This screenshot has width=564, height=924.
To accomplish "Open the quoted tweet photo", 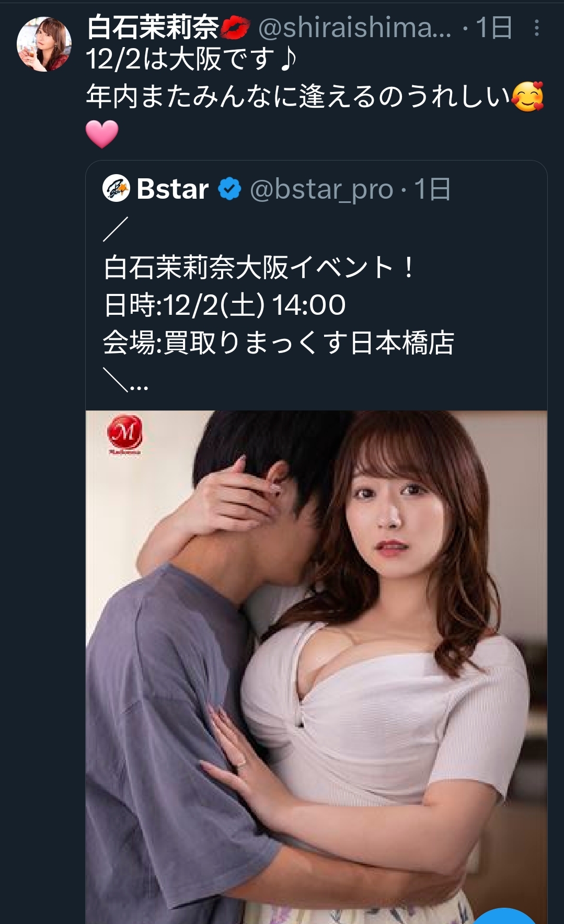I will pos(316,667).
